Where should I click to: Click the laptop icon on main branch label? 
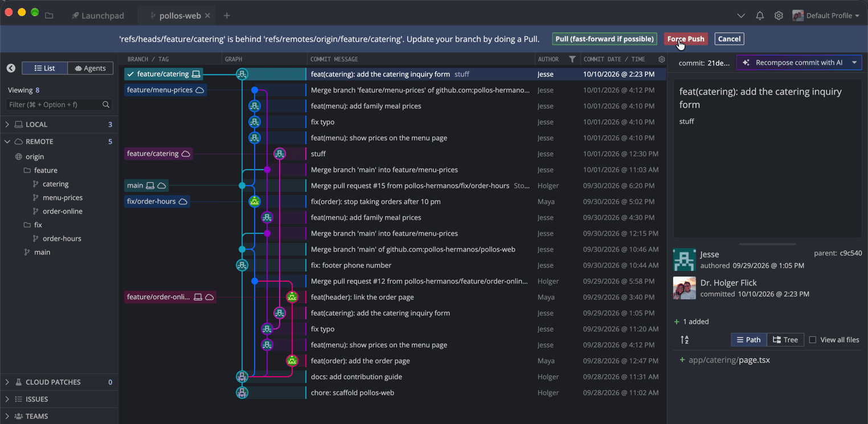(x=150, y=186)
